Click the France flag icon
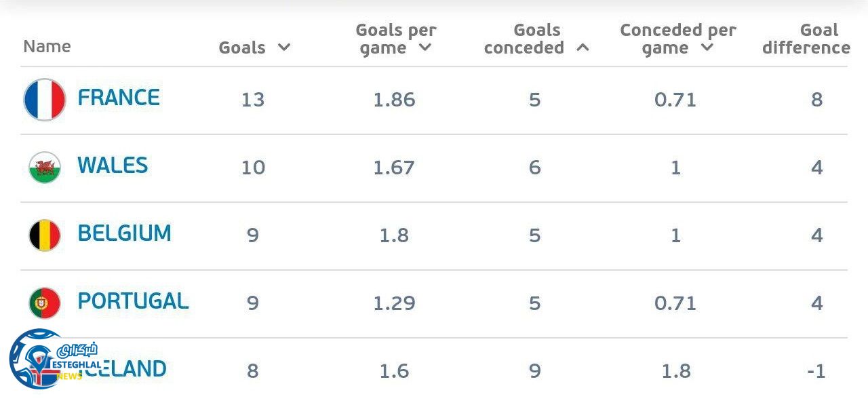The image size is (868, 405). pyautogui.click(x=45, y=100)
